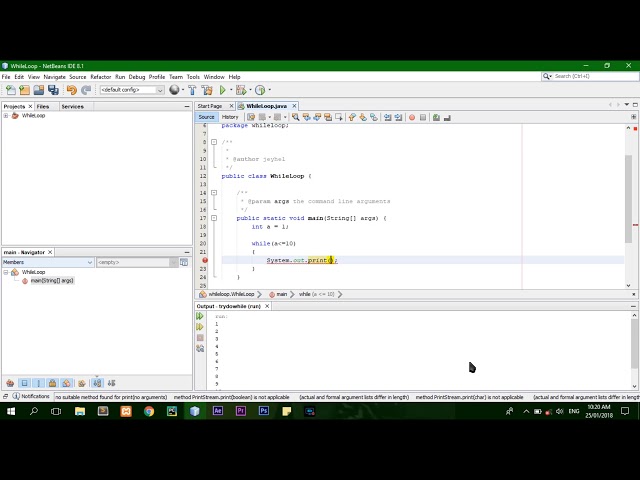The image size is (640, 480).
Task: Click the Profile Project clock icon
Action: [x=260, y=90]
